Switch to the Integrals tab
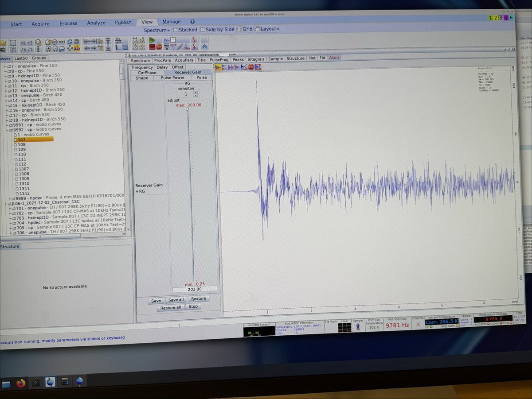Image resolution: width=532 pixels, height=399 pixels. 256,59
